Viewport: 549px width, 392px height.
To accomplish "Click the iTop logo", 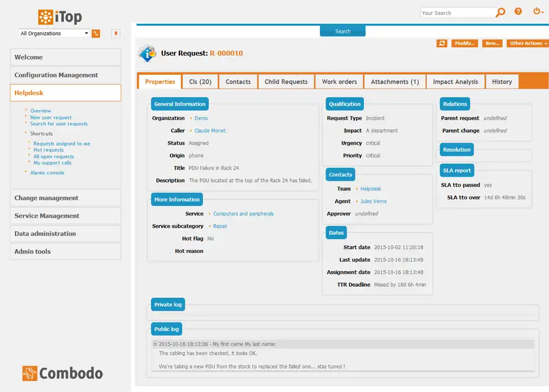I will pos(59,16).
